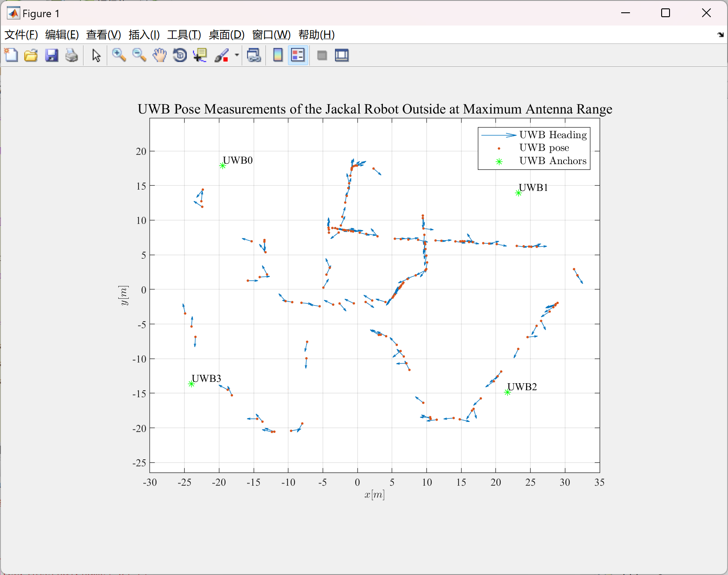Insert a colorbar with the toolbar icon
The height and width of the screenshot is (575, 728).
pyautogui.click(x=278, y=55)
